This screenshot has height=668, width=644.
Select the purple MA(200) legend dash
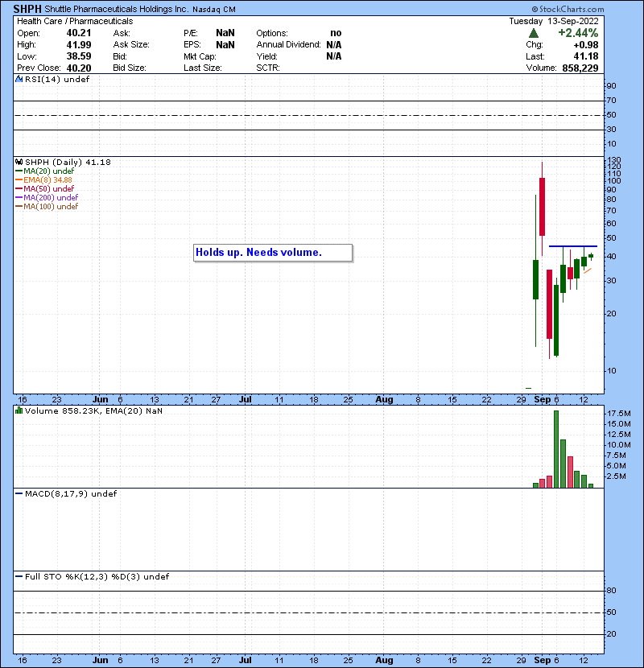[x=19, y=198]
